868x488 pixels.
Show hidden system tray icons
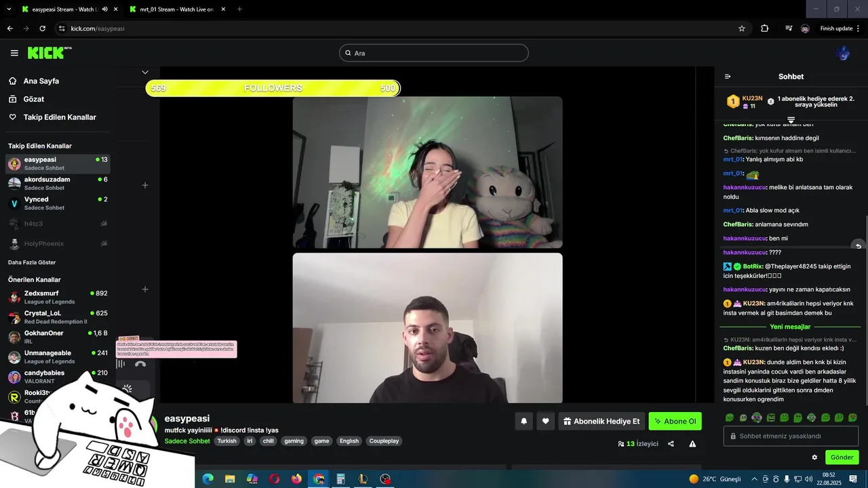[754, 479]
